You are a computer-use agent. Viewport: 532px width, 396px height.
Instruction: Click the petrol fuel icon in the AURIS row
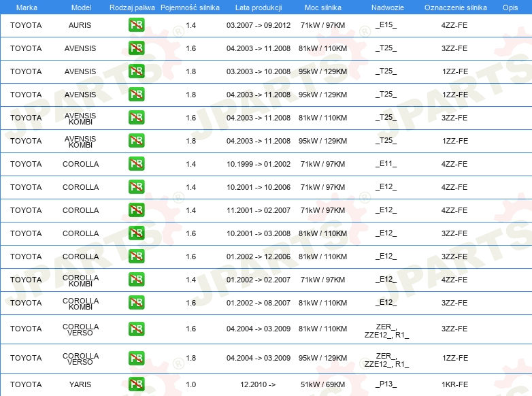[x=136, y=25]
